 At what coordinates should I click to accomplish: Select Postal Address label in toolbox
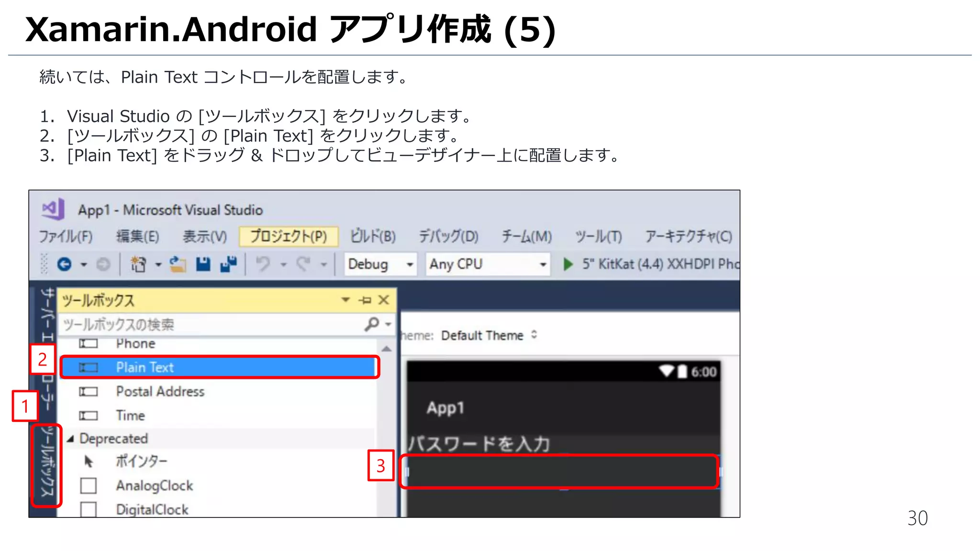[160, 392]
